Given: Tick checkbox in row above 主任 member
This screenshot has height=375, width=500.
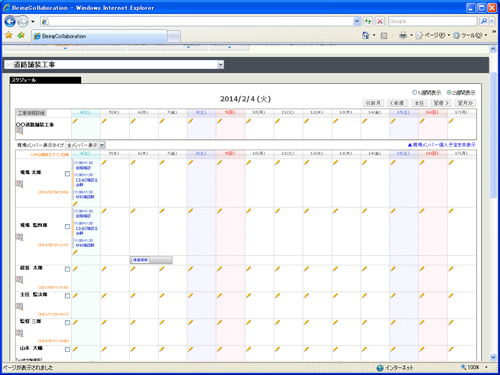Looking at the screenshot, I should (x=67, y=269).
